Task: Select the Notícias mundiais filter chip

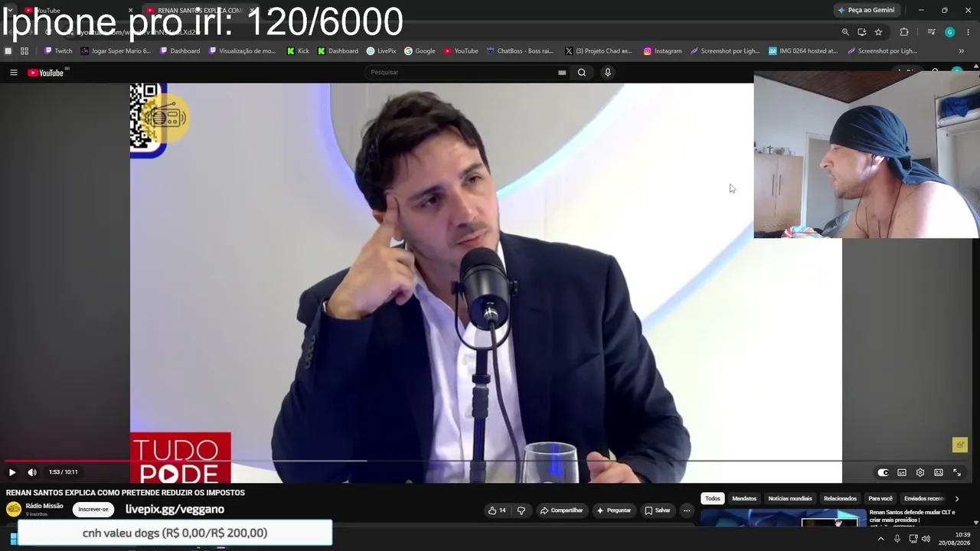Action: tap(790, 498)
